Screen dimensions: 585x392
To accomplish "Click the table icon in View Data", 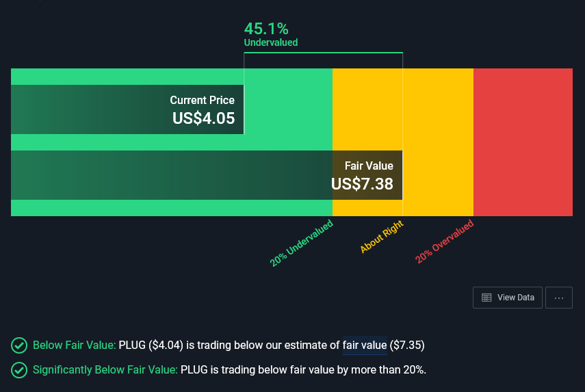I will point(487,298).
